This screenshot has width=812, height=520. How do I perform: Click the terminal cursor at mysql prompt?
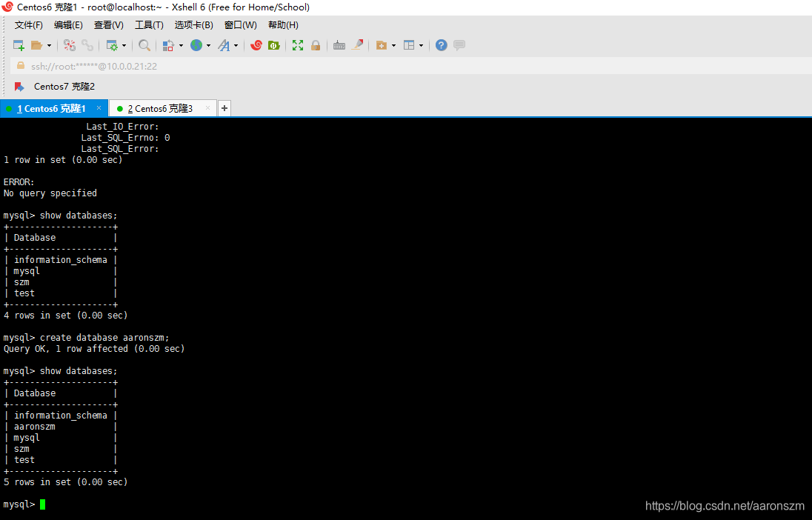point(42,504)
